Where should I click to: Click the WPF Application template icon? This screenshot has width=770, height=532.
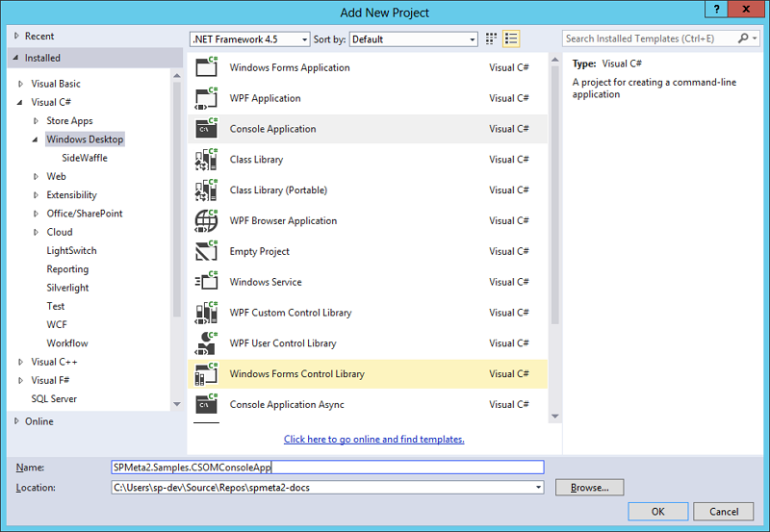(206, 98)
